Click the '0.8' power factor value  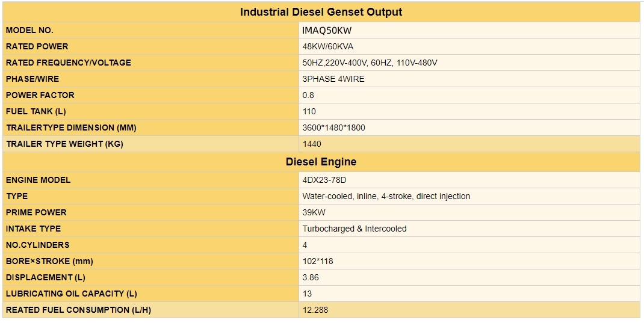click(308, 95)
